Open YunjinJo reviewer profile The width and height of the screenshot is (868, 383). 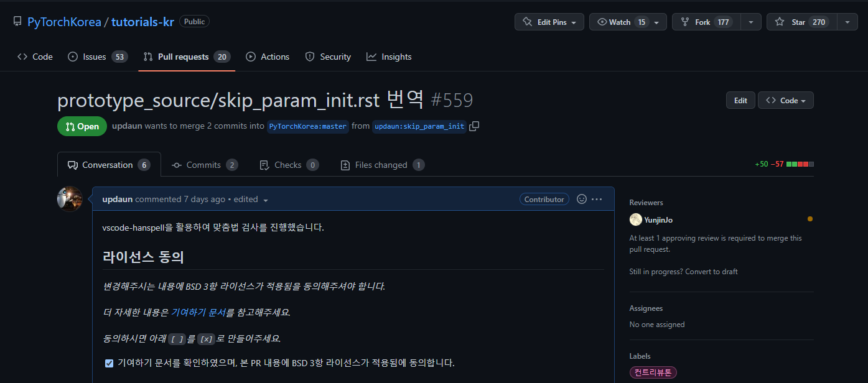tap(658, 219)
